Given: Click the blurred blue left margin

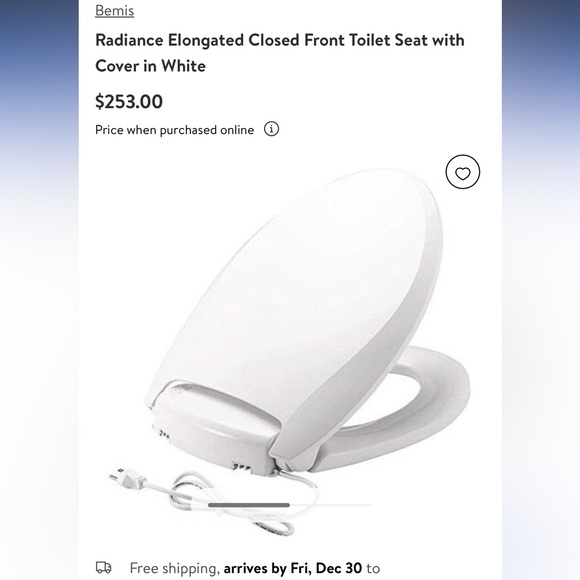Looking at the screenshot, I should coord(39,290).
